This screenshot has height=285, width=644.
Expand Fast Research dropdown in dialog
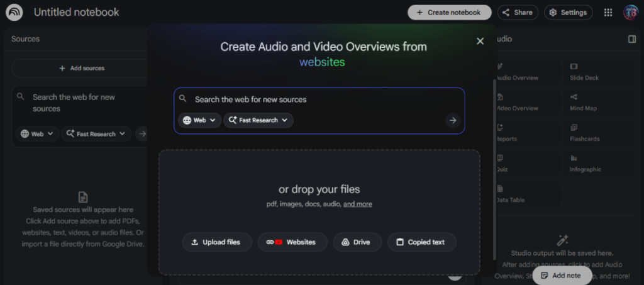[258, 120]
